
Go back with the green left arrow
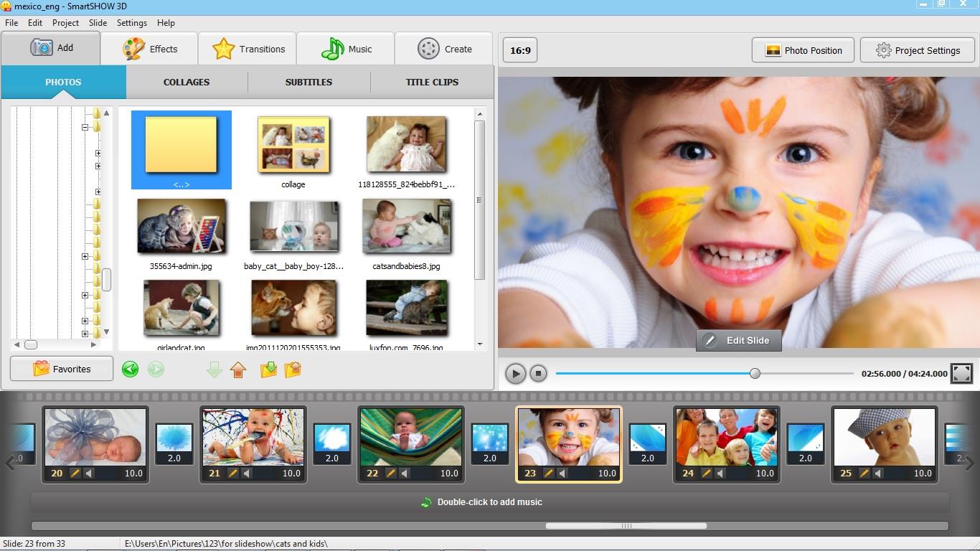click(x=130, y=369)
